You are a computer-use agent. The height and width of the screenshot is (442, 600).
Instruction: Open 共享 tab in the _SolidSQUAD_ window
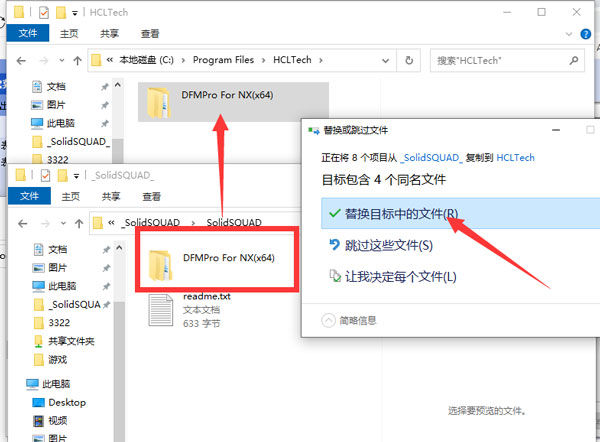(108, 196)
